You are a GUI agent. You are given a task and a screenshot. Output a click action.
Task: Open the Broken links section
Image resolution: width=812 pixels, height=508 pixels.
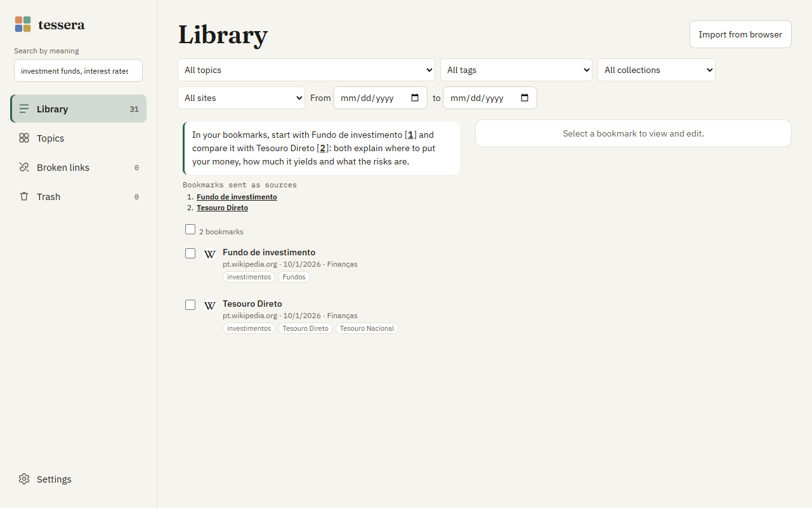[x=79, y=167]
